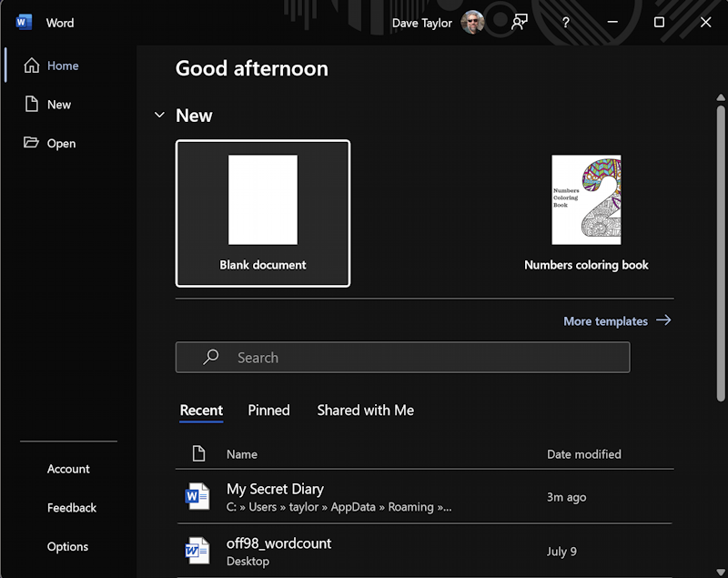Create a Blank document
This screenshot has height=578, width=728.
(263, 214)
